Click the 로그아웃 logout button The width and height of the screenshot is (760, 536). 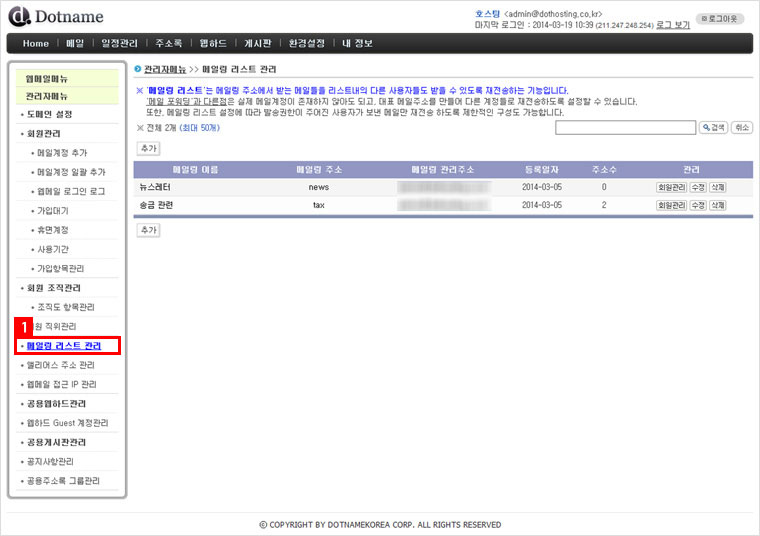point(720,18)
